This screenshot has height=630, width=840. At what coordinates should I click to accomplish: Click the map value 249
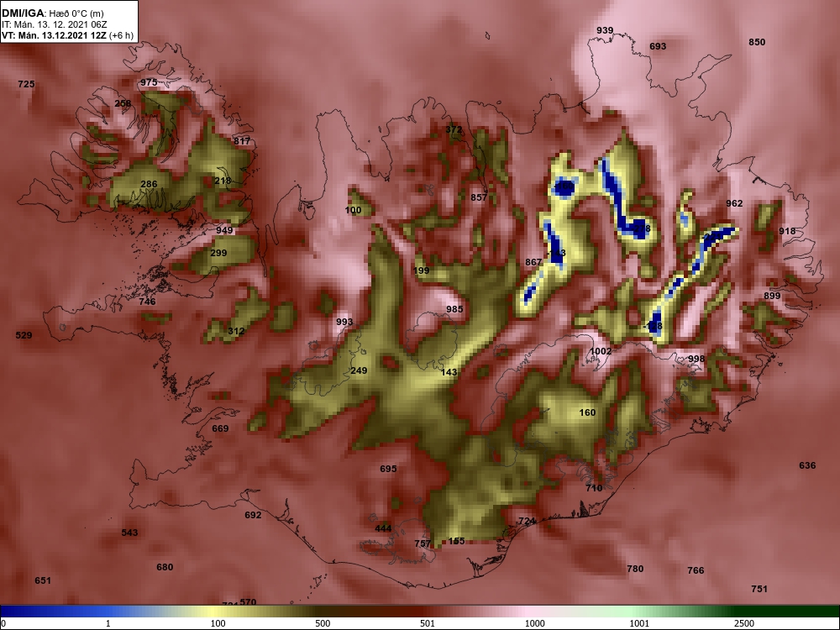359,370
